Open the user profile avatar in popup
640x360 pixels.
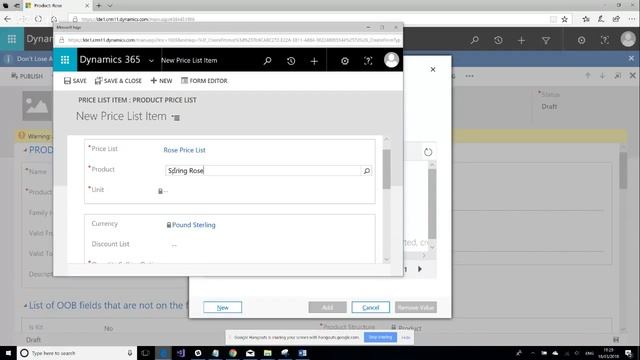pos(391,60)
